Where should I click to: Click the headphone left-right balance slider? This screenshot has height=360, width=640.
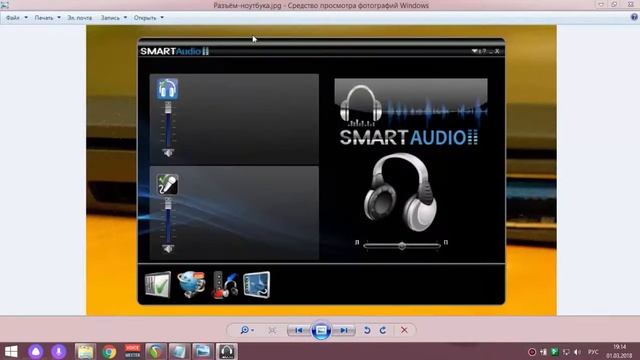(x=402, y=246)
